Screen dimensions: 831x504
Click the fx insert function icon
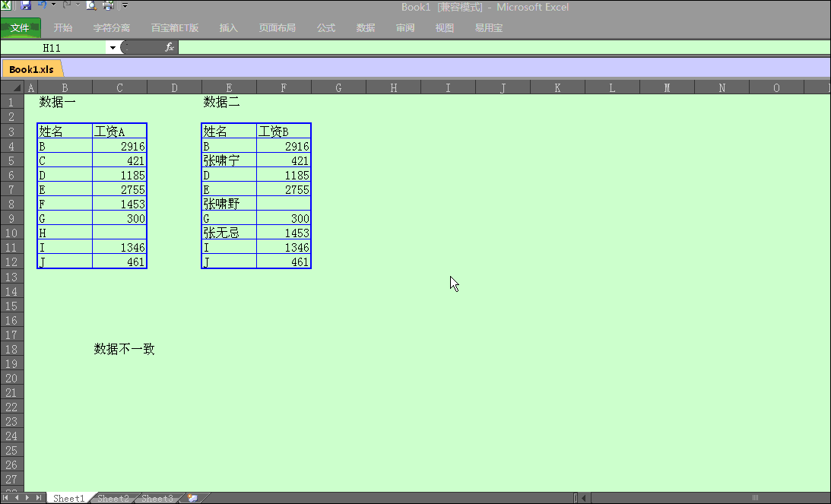click(x=170, y=47)
